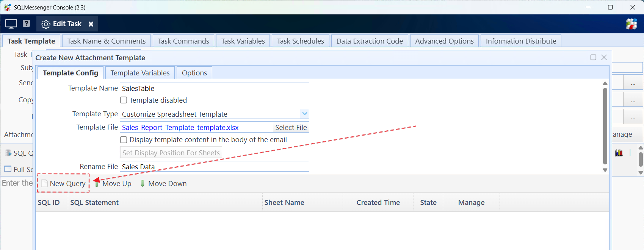Click the Rename File input field

click(x=215, y=166)
